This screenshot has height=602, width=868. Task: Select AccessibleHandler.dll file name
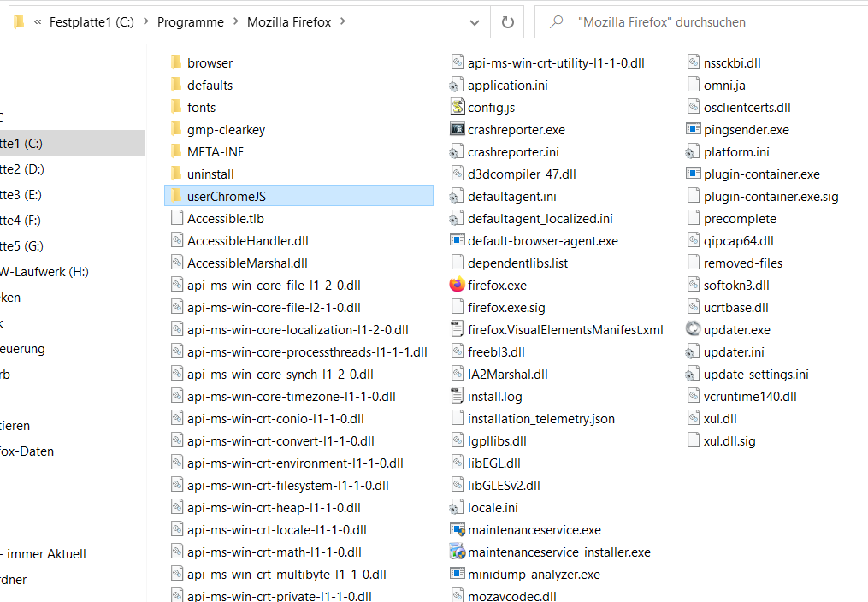[x=247, y=240]
